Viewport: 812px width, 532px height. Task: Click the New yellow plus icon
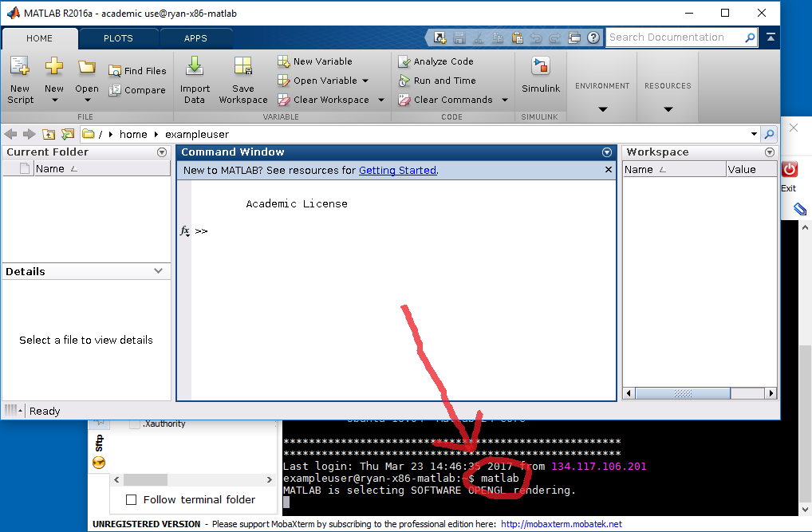click(54, 66)
